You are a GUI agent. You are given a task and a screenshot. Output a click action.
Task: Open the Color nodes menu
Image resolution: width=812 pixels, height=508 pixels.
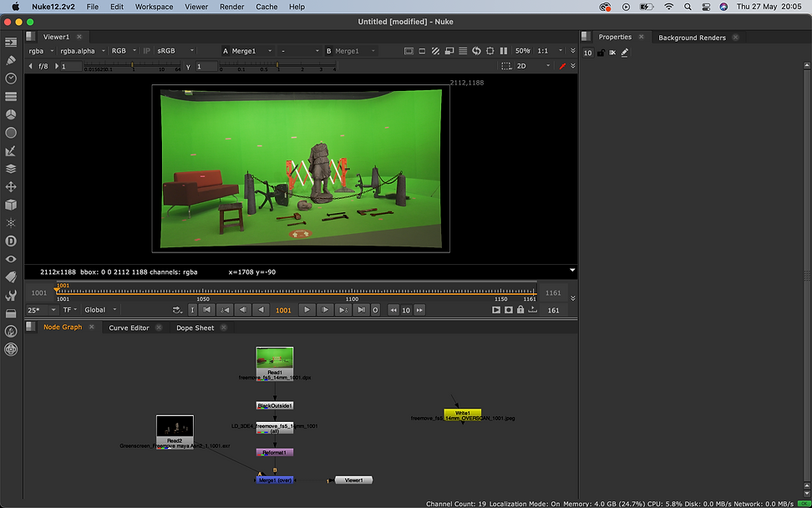pyautogui.click(x=10, y=114)
